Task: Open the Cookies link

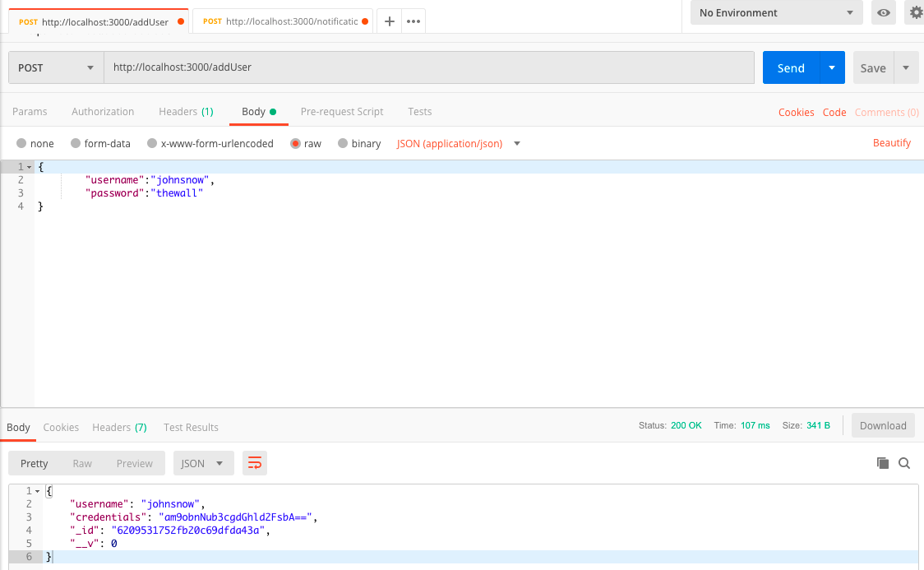Action: click(x=796, y=112)
